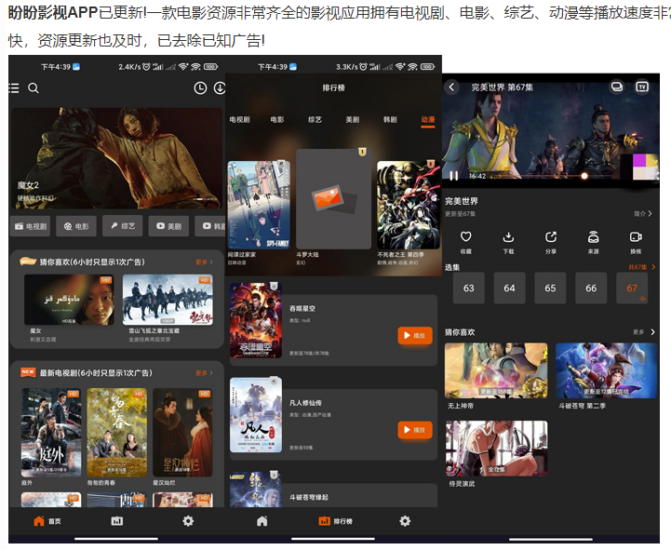Expand 更多 in 猜你喜欢 home section
Screen dimensions: 671x550
[204, 262]
